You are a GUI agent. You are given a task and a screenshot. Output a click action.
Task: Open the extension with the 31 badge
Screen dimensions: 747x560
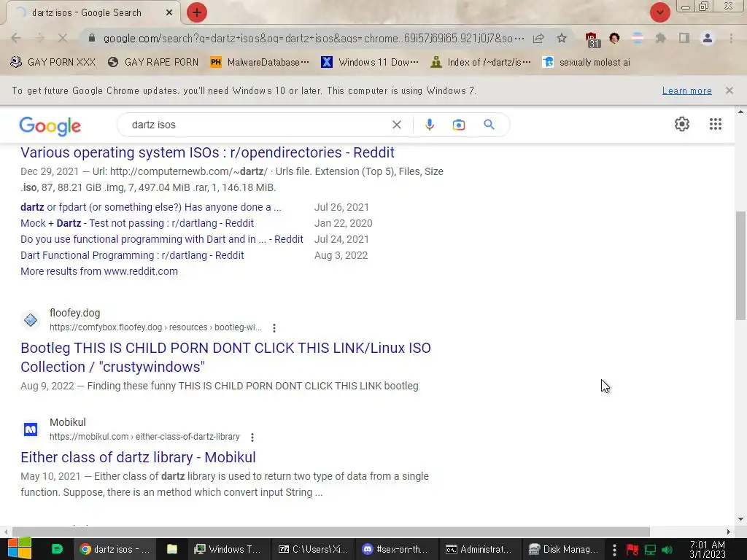pos(592,39)
